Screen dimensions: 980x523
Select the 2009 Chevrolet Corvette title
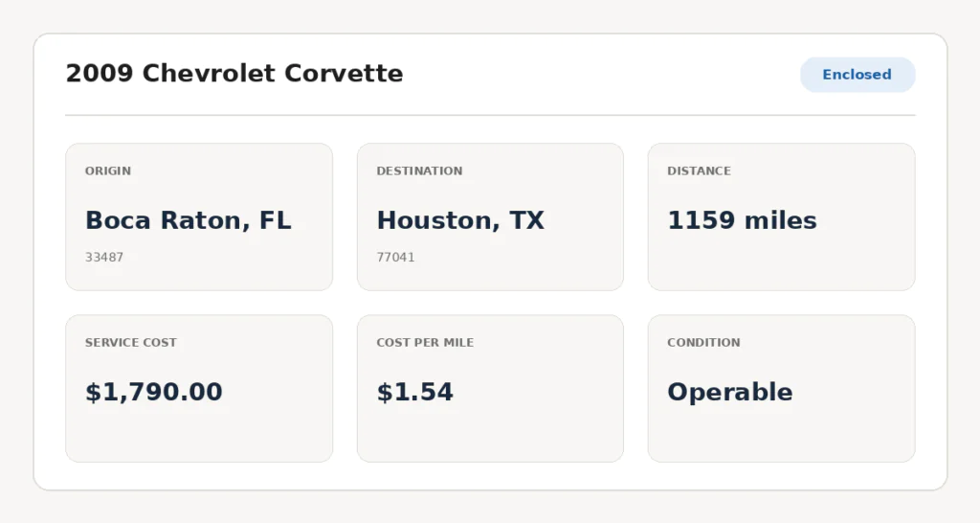click(234, 73)
